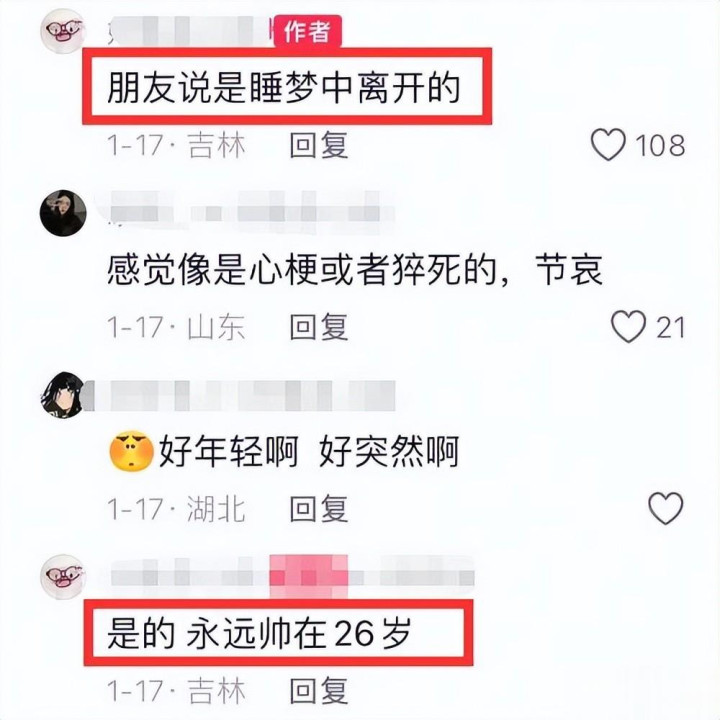Click the comment 感觉像是心梗或者猝死的
The height and width of the screenshot is (720, 720).
coord(302,269)
